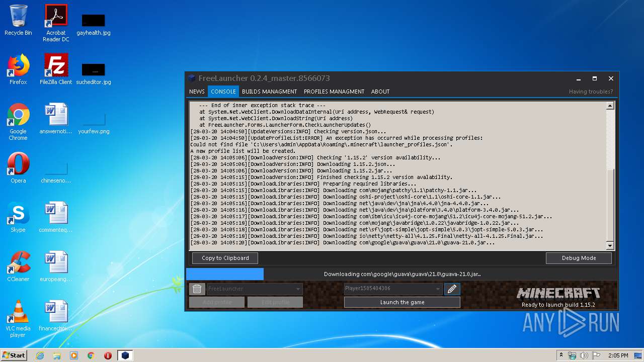Open the europeang Word document
The image size is (644, 362).
point(56,266)
